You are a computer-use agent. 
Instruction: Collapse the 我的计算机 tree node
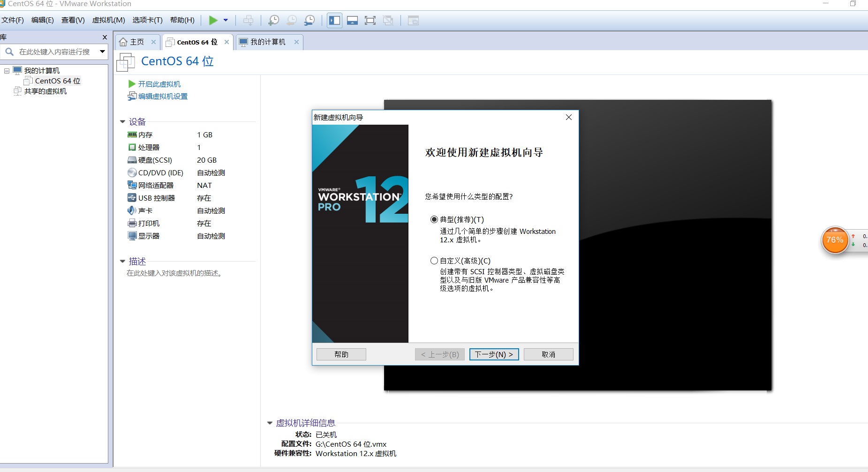(x=7, y=71)
